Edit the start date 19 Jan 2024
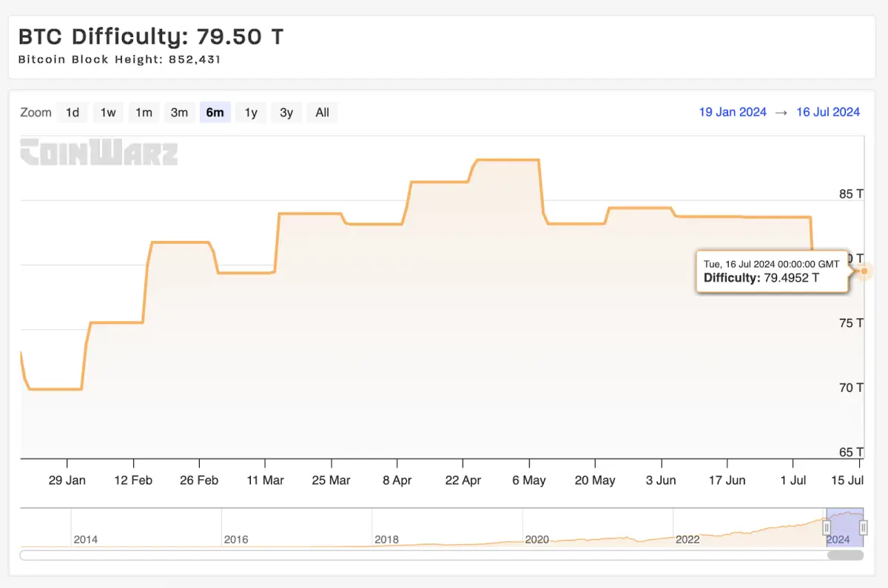The height and width of the screenshot is (588, 888). (x=733, y=112)
